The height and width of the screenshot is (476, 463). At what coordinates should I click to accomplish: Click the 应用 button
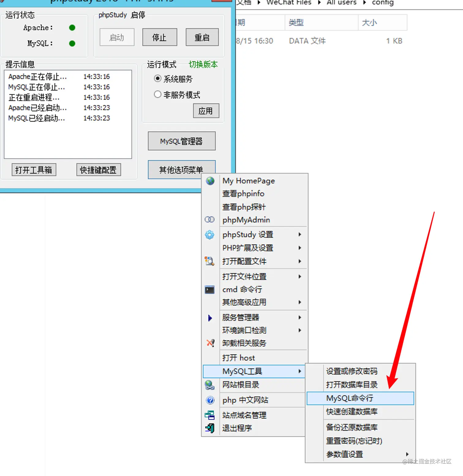(206, 111)
